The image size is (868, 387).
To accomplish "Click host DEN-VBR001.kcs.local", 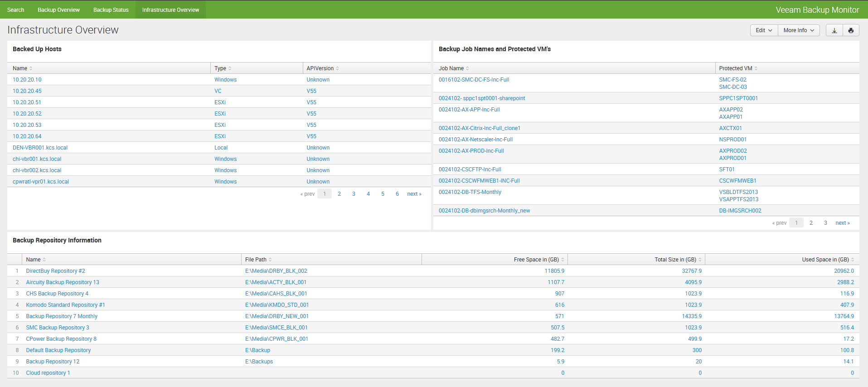I will [40, 148].
